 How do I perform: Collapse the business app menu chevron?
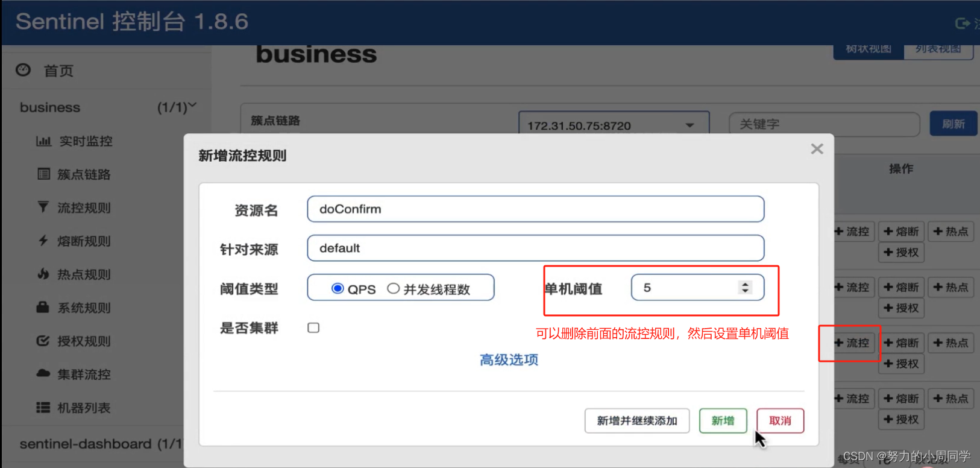click(x=192, y=106)
